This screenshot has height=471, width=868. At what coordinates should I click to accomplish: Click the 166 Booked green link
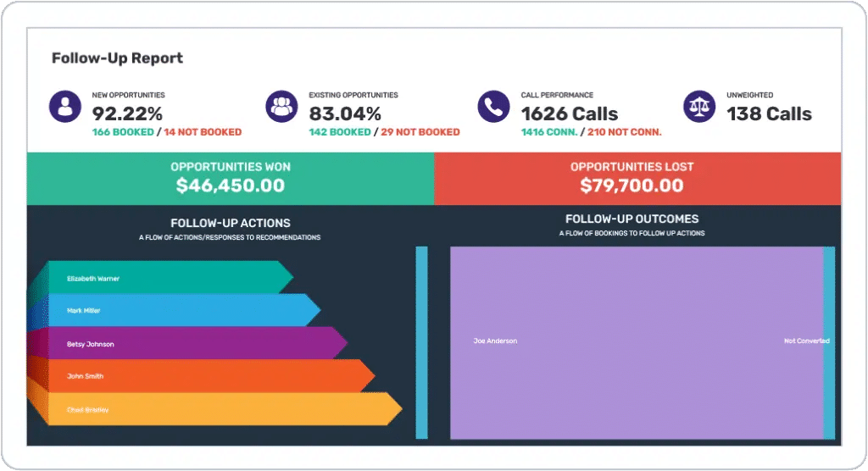tap(123, 132)
